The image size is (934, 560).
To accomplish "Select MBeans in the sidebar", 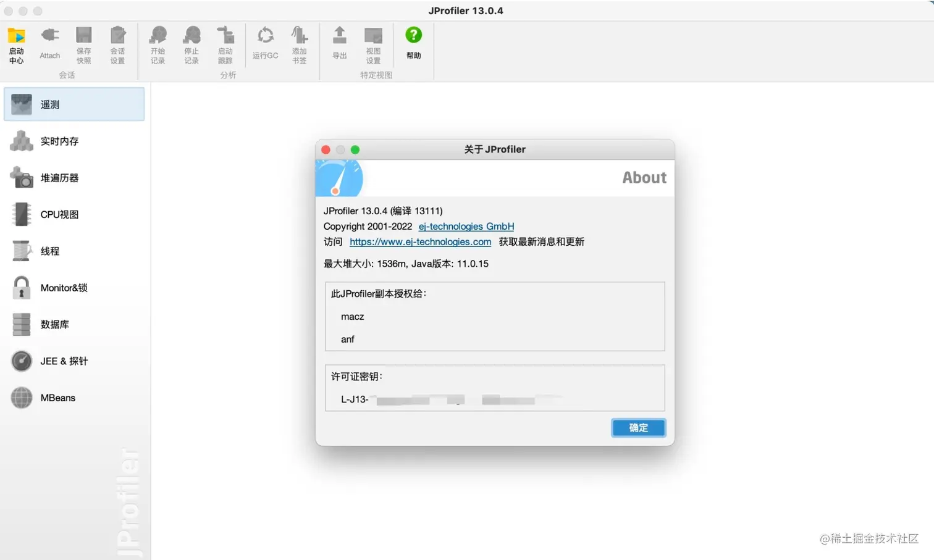I will click(74, 398).
